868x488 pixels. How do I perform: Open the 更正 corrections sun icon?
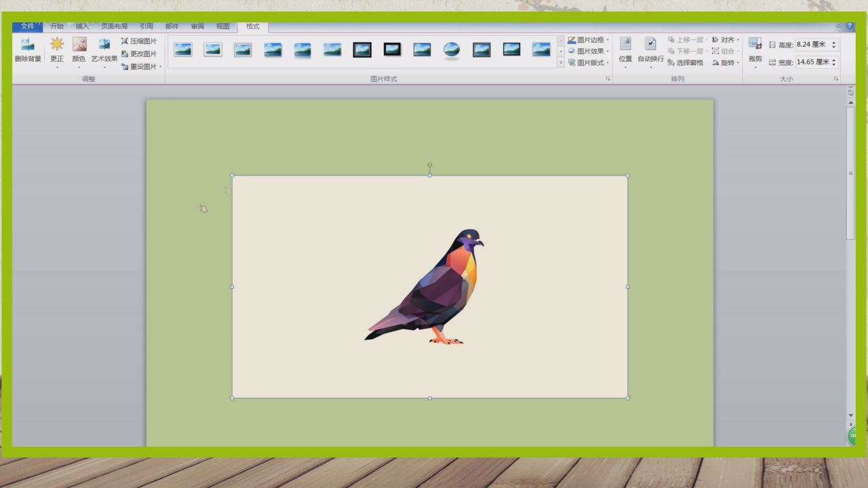click(x=57, y=50)
